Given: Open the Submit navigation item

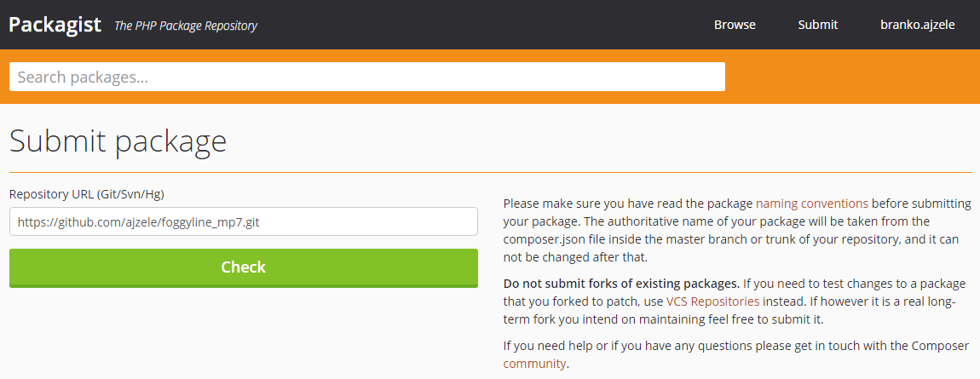Looking at the screenshot, I should pos(817,25).
